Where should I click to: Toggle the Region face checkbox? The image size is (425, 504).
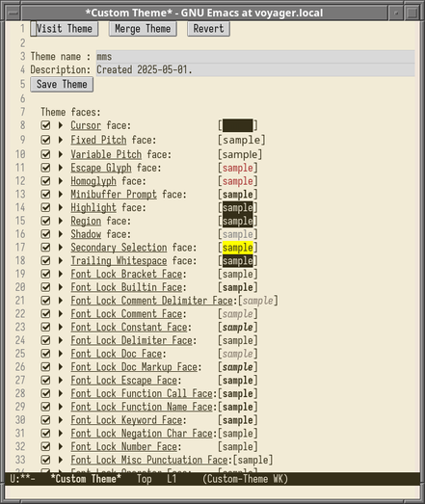click(x=45, y=221)
